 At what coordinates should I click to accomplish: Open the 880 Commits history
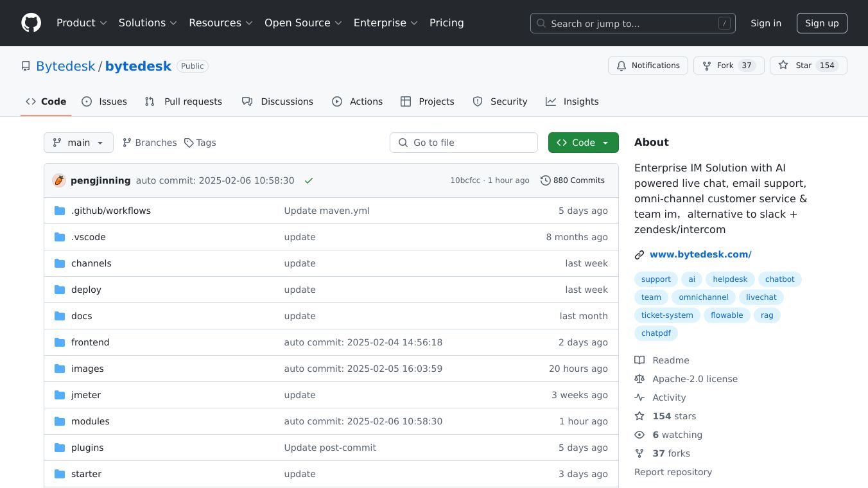pos(573,180)
